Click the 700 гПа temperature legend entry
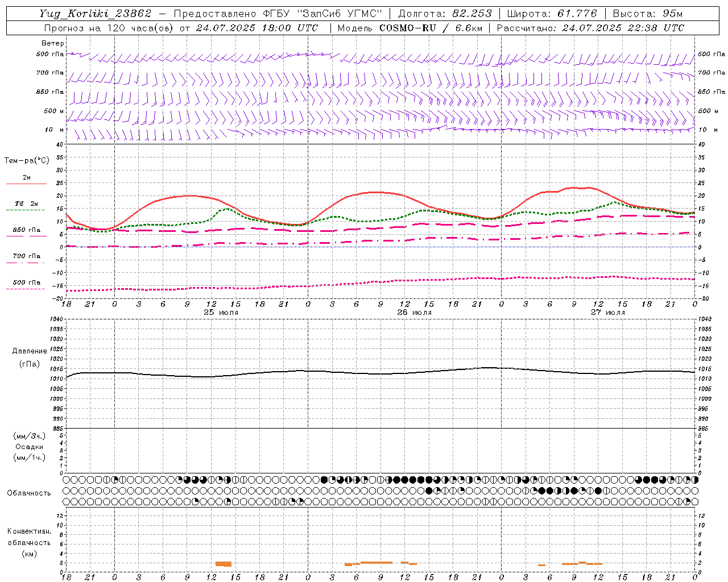This screenshot has width=728, height=582. coord(27,256)
